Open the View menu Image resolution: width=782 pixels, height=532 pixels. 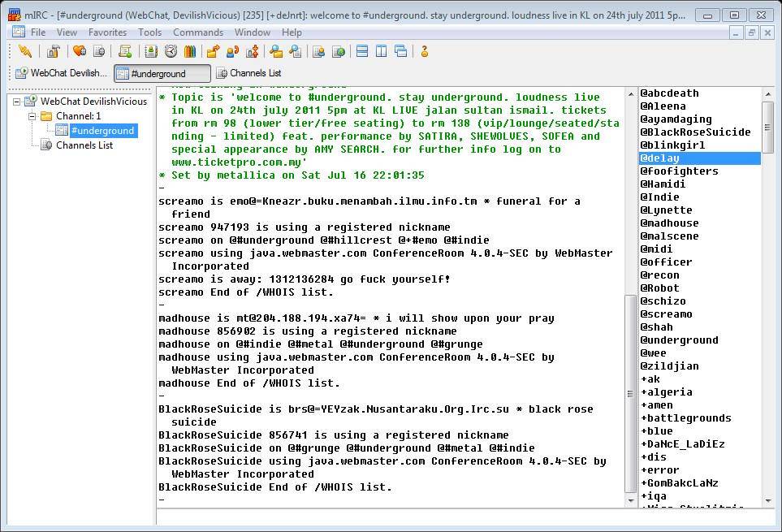67,32
